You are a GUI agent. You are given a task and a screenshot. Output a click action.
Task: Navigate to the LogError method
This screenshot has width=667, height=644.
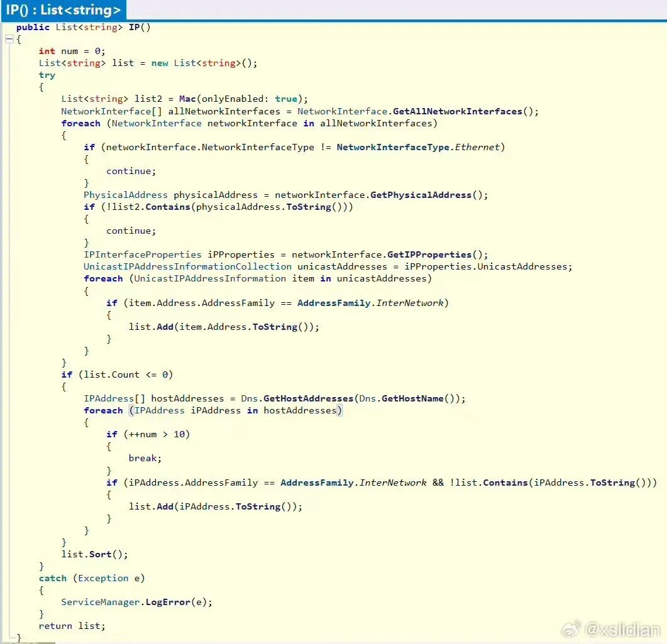pos(168,602)
